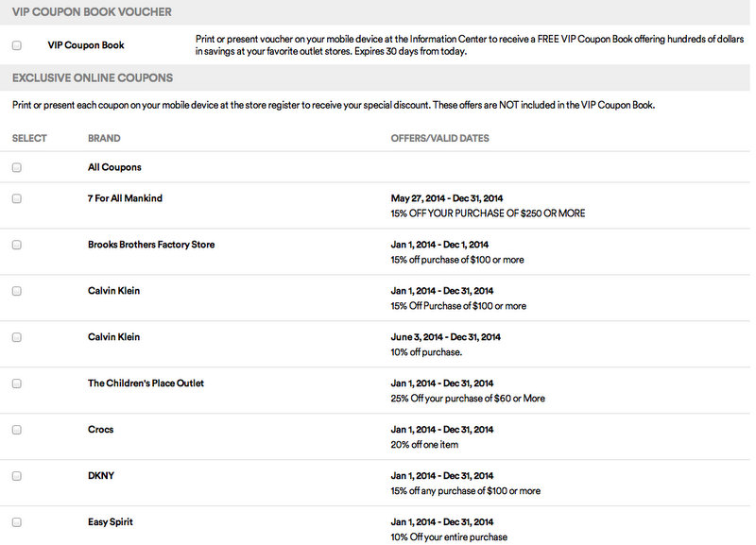Image resolution: width=756 pixels, height=545 pixels.
Task: Select the Calvin Klein 10% off purchase checkbox
Action: [x=17, y=337]
